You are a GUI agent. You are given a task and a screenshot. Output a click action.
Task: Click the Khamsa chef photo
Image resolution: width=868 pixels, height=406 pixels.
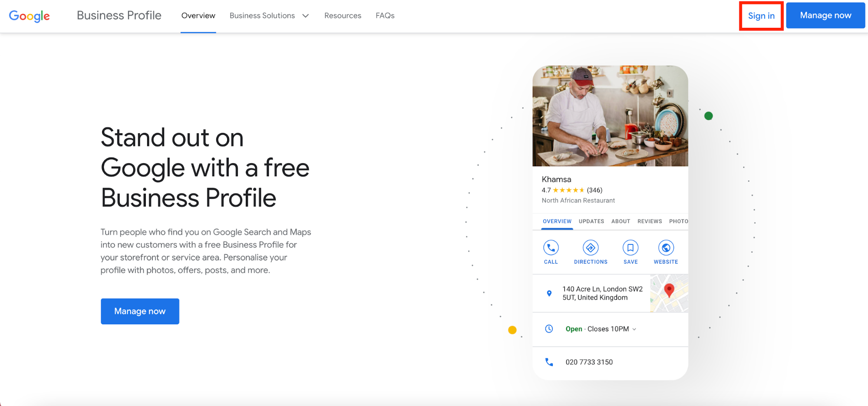(610, 116)
